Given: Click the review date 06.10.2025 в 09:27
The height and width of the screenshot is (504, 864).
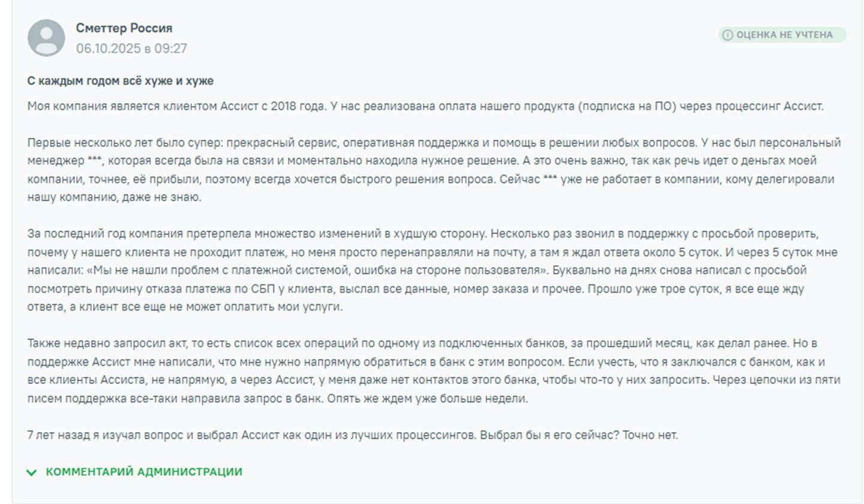Looking at the screenshot, I should click(131, 49).
